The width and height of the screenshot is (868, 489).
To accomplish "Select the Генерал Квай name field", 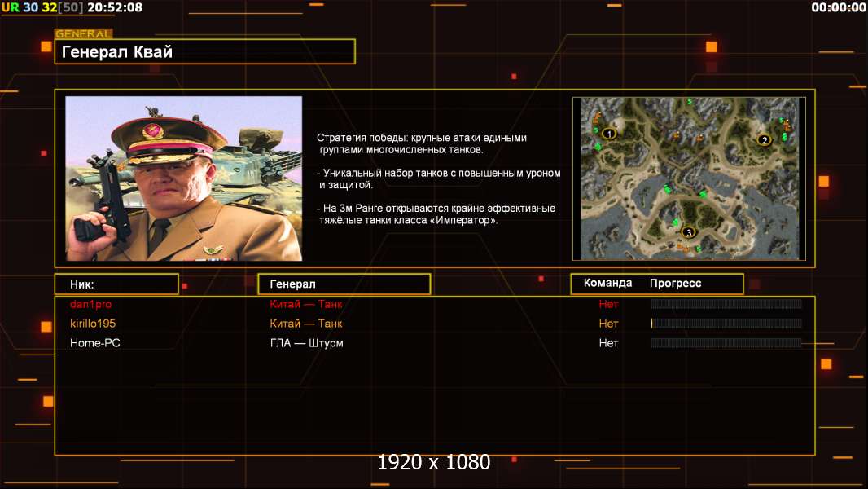I will point(205,51).
